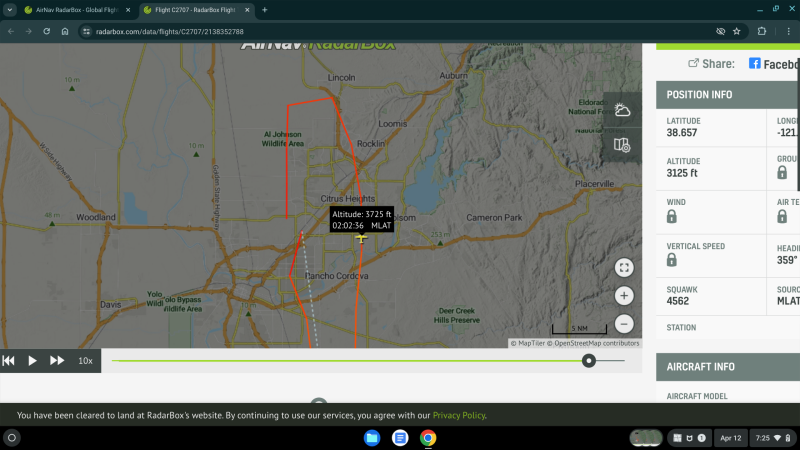Image resolution: width=800 pixels, height=450 pixels.
Task: Open the tab search dropdown arrow
Action: (x=10, y=10)
